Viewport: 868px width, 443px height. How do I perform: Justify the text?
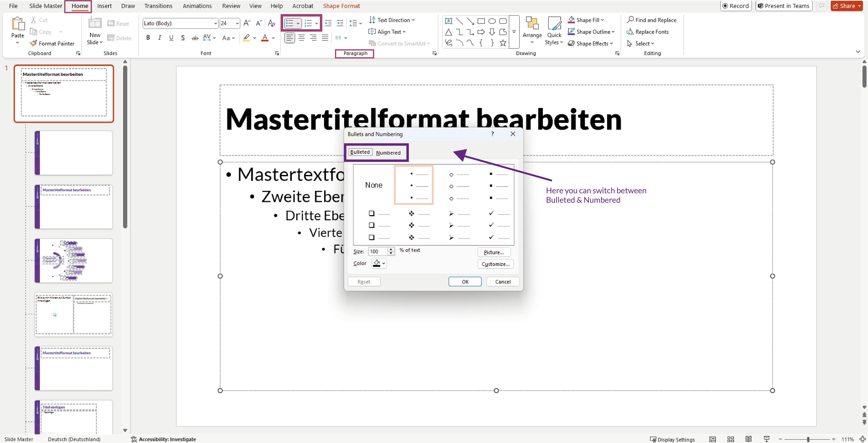pyautogui.click(x=325, y=38)
